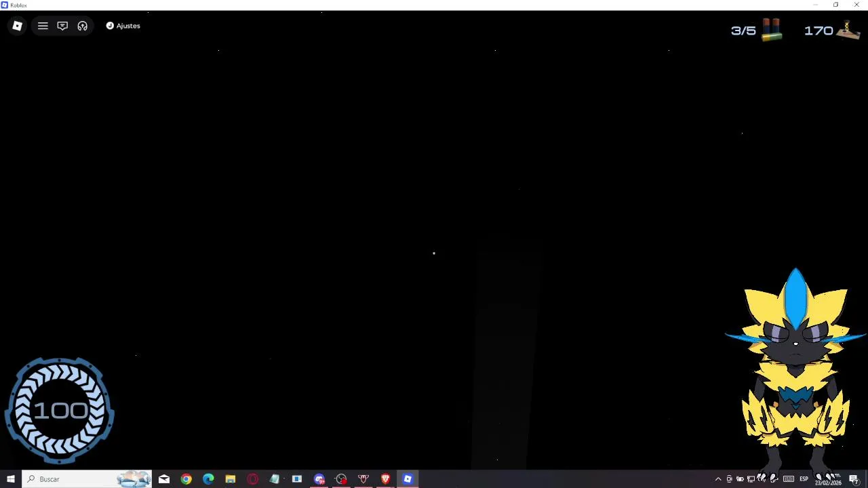Click the Meet Now camera tray icon
Viewport: 868px width, 488px height.
(729, 479)
